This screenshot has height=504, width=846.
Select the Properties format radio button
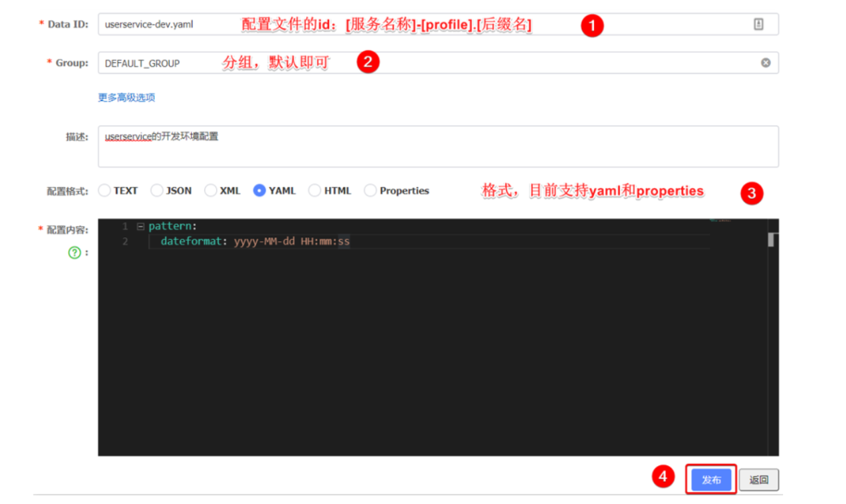(x=370, y=191)
